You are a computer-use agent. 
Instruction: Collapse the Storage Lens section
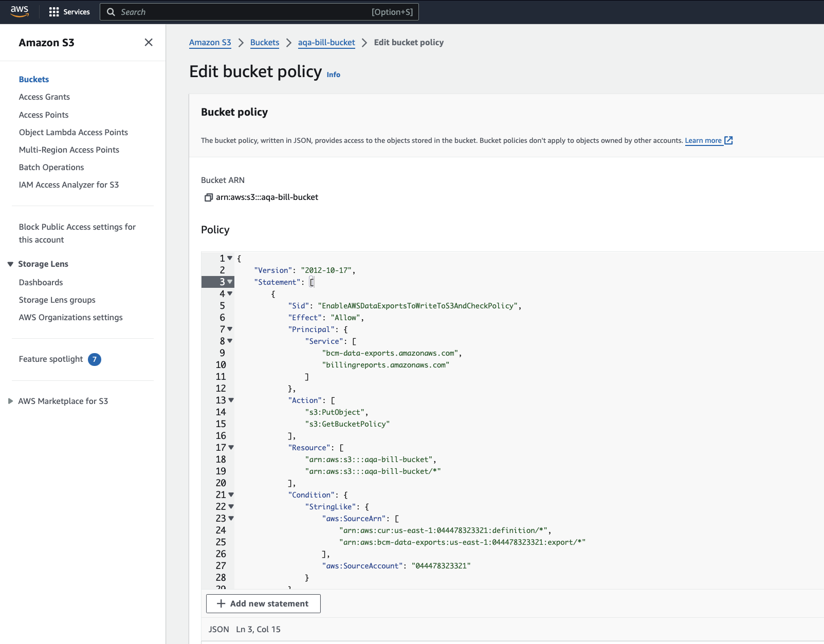coord(10,264)
